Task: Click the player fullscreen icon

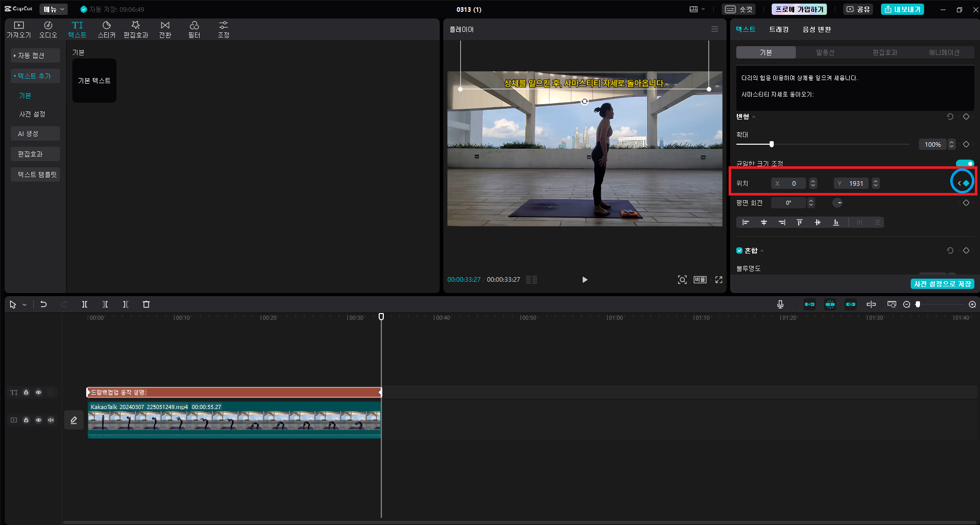Action: 719,280
